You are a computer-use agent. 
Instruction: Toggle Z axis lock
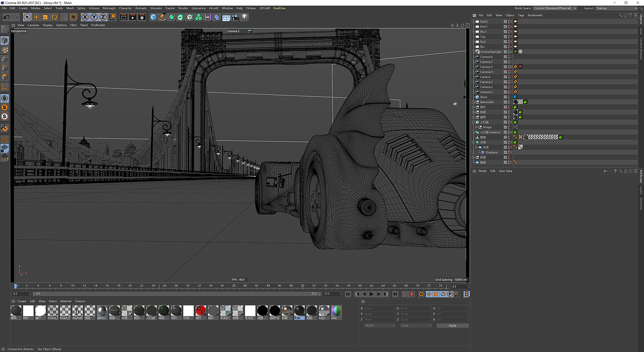click(103, 17)
